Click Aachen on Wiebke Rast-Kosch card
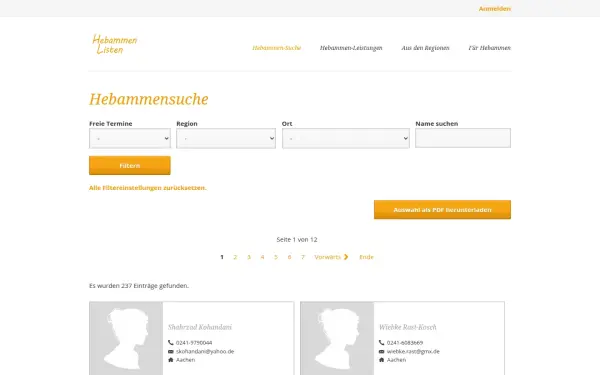 [x=396, y=360]
